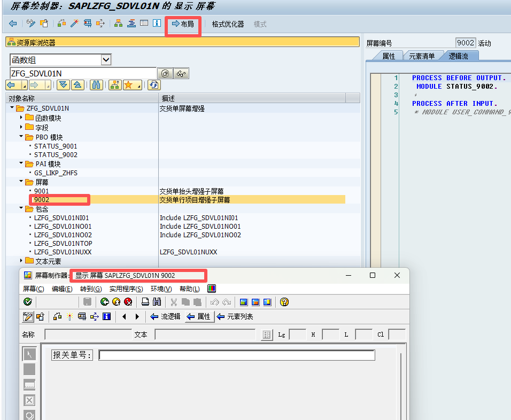Open 屏幕(C) menu in Screen Maker window
The width and height of the screenshot is (511, 420).
(x=33, y=289)
